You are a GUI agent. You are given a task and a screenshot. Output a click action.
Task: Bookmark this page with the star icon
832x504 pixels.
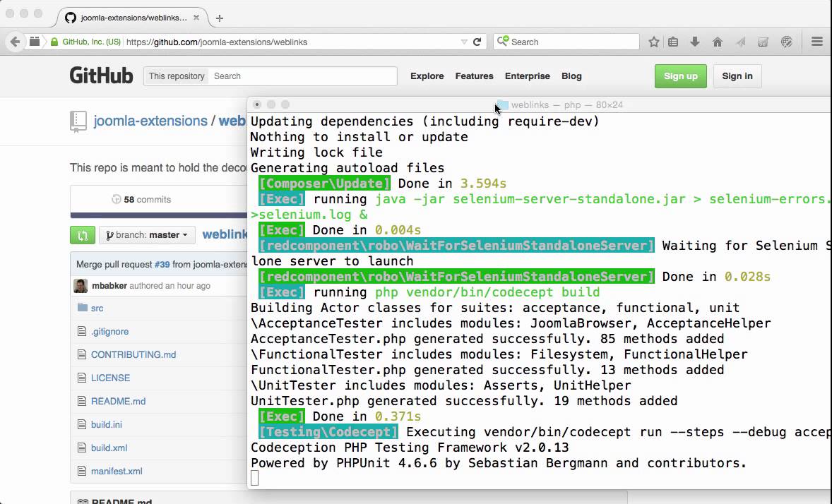tap(654, 42)
